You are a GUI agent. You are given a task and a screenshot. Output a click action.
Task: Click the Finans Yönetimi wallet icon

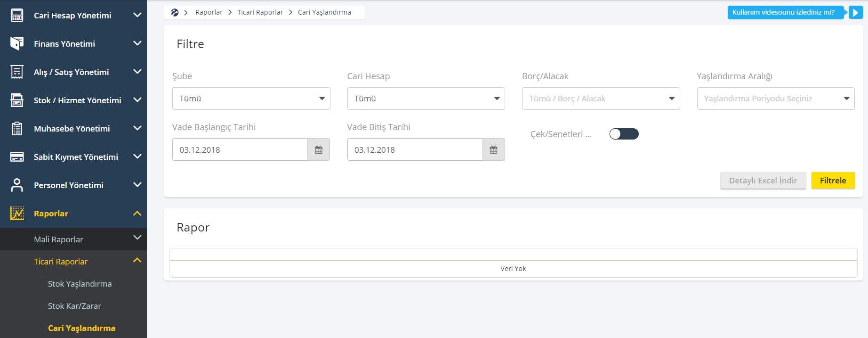[x=17, y=43]
